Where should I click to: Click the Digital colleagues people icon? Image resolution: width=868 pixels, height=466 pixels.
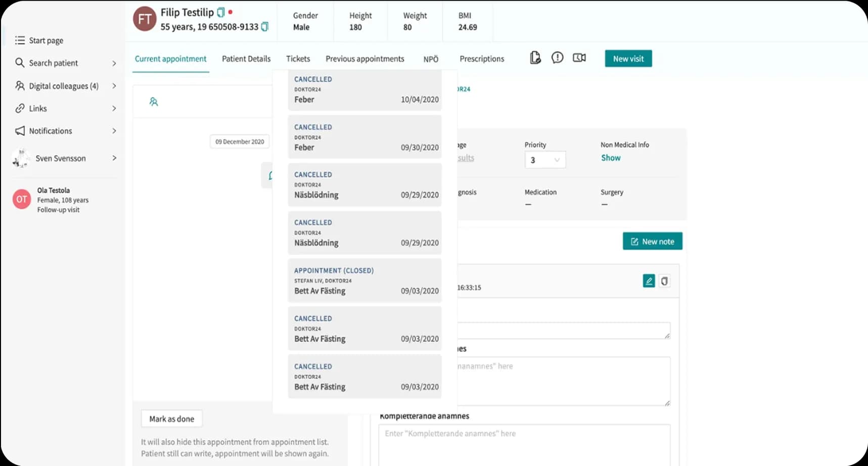click(x=20, y=85)
